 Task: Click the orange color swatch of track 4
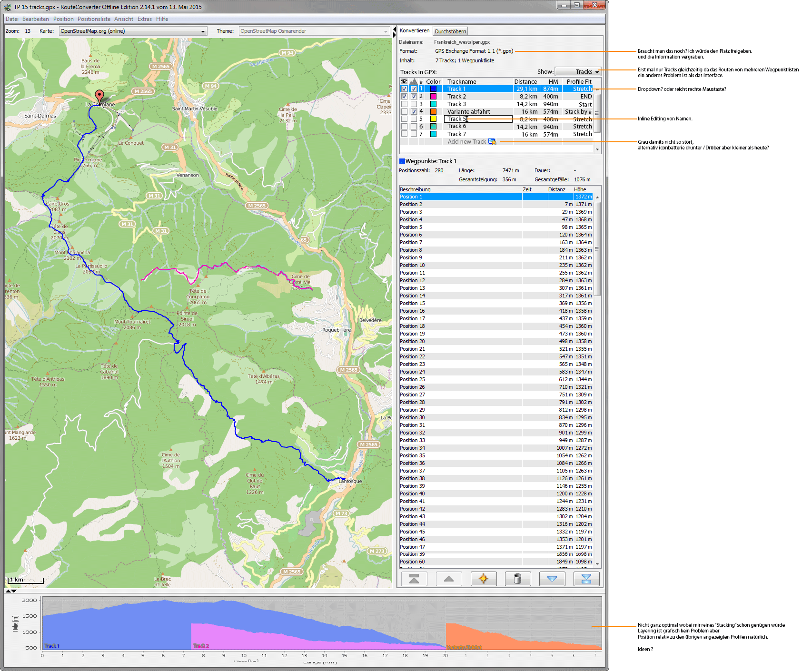click(433, 112)
